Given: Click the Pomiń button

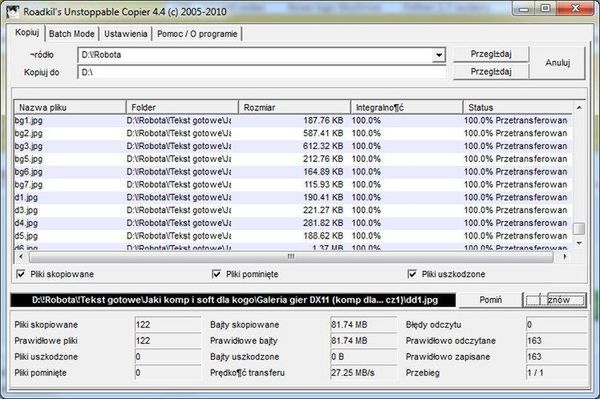Looking at the screenshot, I should (x=491, y=300).
